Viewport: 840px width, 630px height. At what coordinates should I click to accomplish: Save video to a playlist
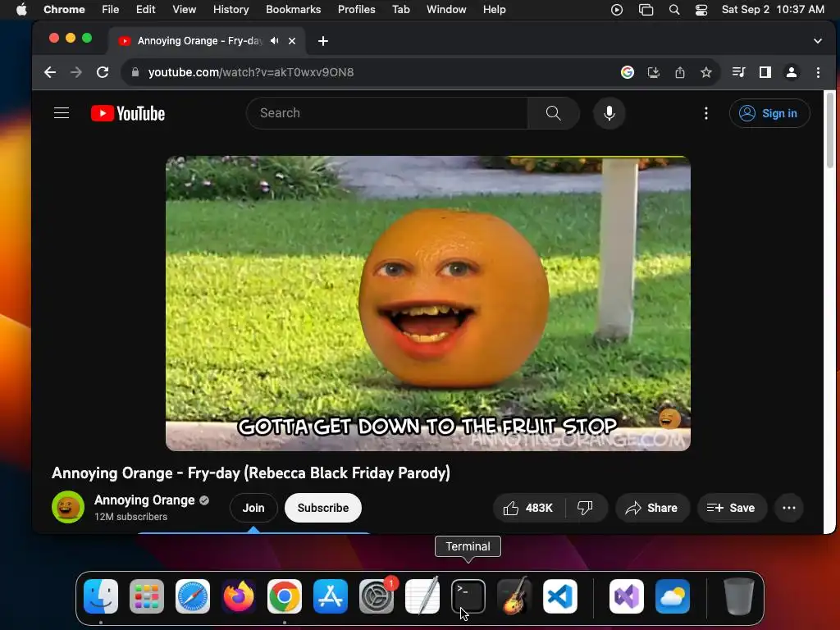pyautogui.click(x=731, y=508)
